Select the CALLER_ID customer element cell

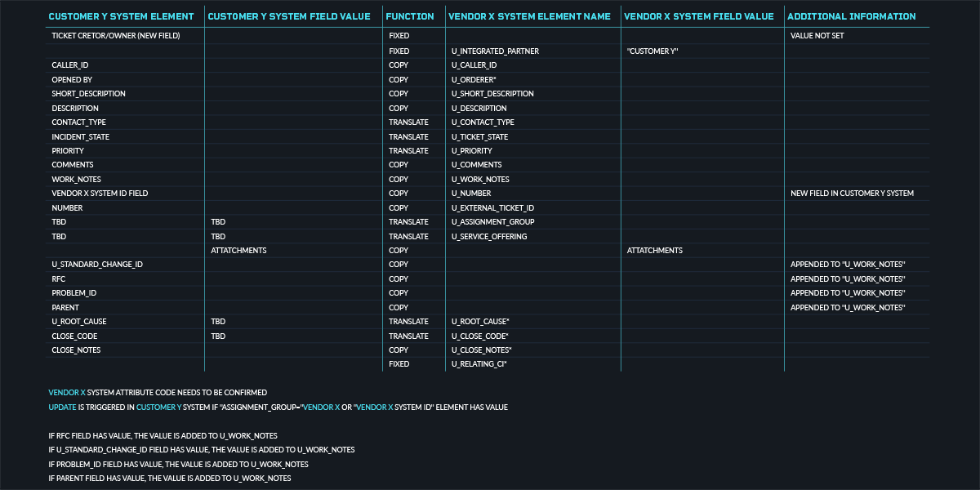70,65
